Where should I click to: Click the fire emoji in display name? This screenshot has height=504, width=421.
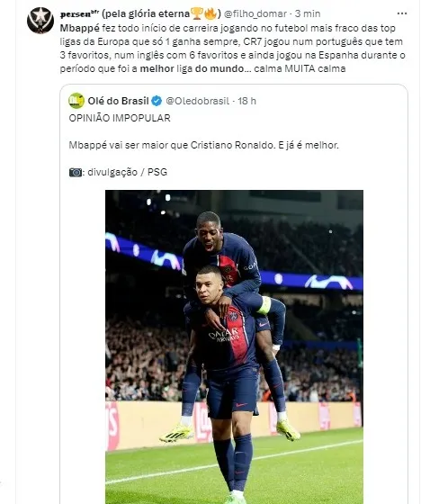(x=210, y=13)
